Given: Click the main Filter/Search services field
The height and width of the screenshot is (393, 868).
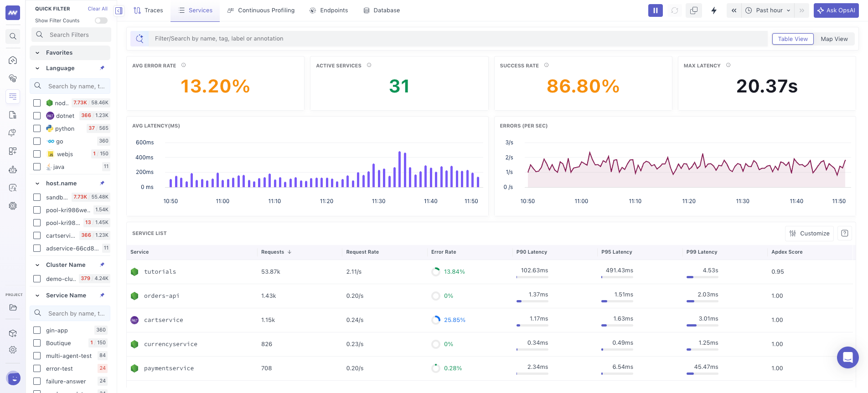Looking at the screenshot, I should (458, 39).
